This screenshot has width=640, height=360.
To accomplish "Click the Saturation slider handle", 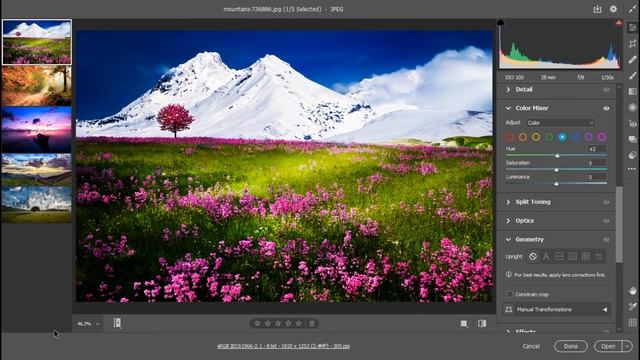I will pyautogui.click(x=556, y=170).
